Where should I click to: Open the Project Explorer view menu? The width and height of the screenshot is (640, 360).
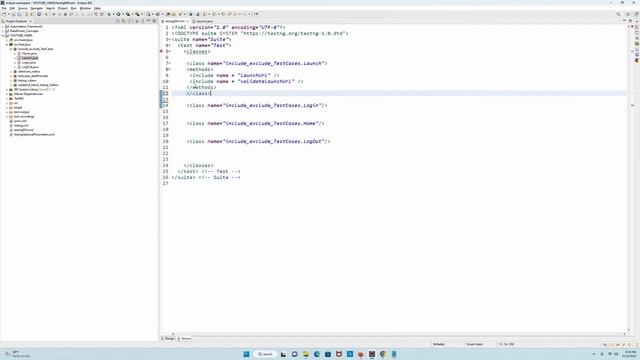click(142, 21)
